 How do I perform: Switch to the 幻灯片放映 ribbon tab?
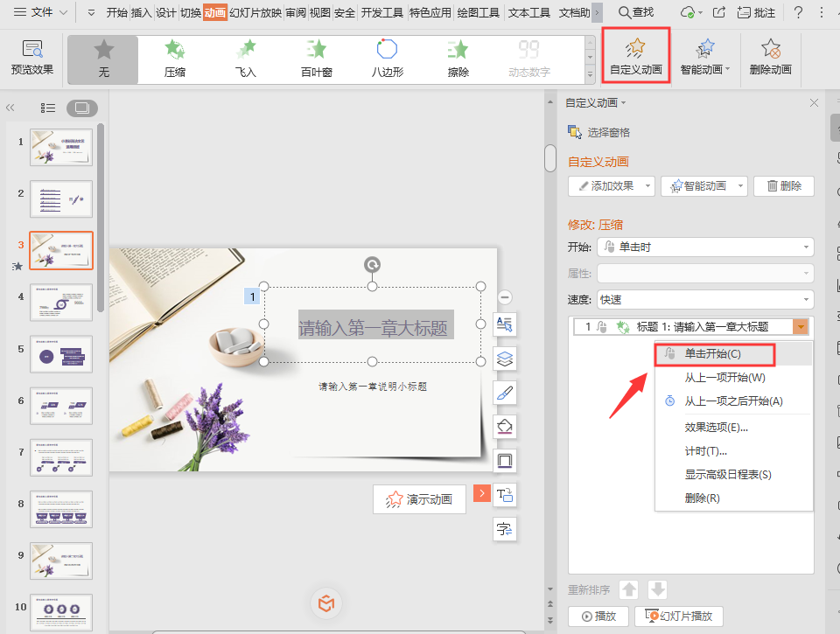coord(255,12)
